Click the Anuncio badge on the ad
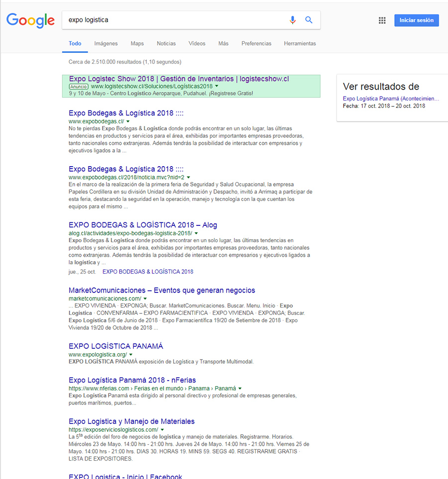 79,87
